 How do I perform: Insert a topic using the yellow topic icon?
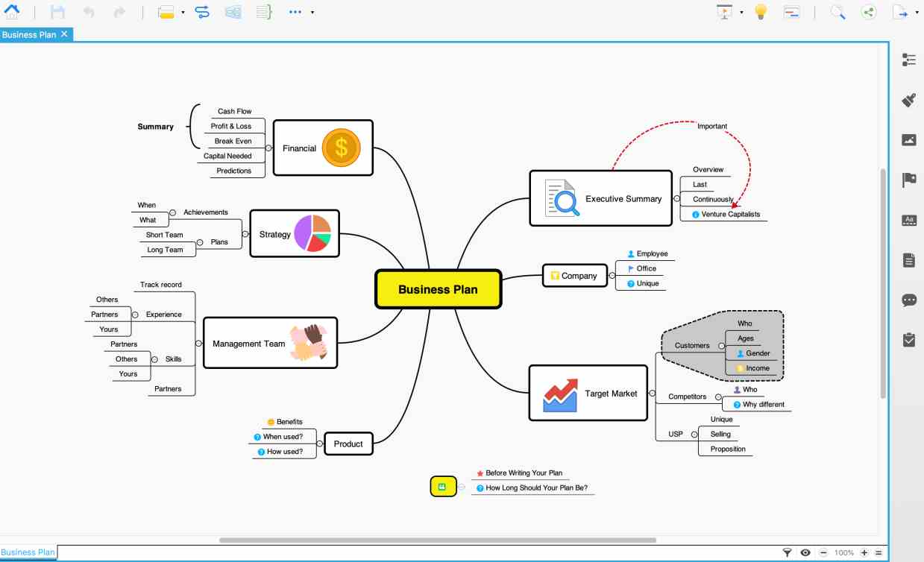pos(166,12)
